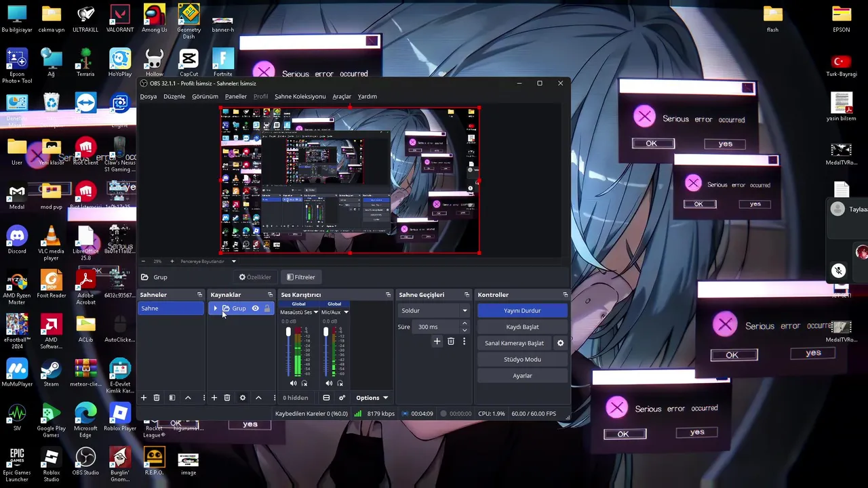Undock the Ses Karıştırıcı panel

point(388,295)
